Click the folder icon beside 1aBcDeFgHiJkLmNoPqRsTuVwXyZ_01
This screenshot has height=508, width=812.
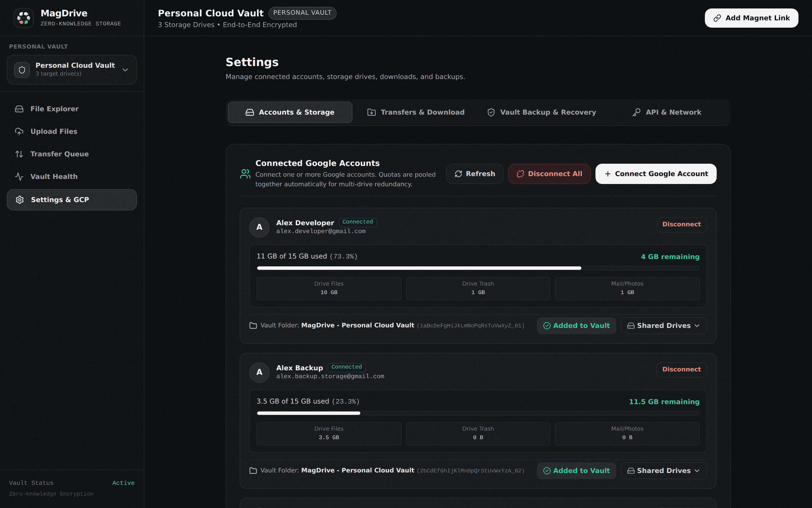tap(253, 326)
